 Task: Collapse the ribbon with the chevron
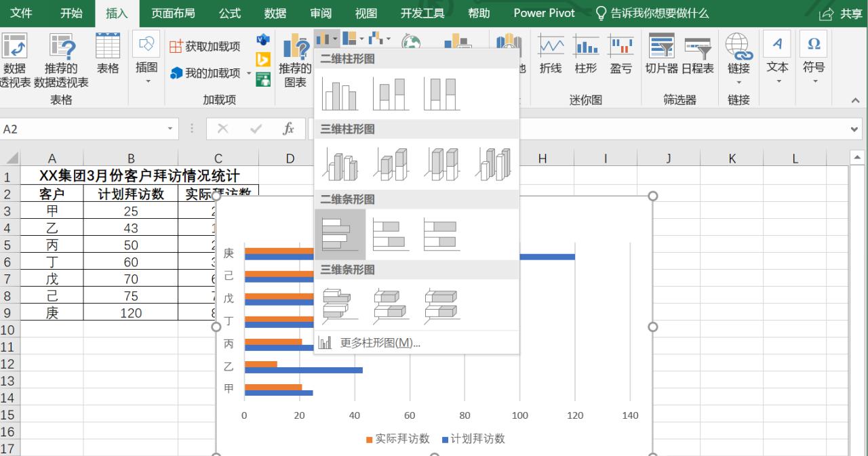(855, 100)
